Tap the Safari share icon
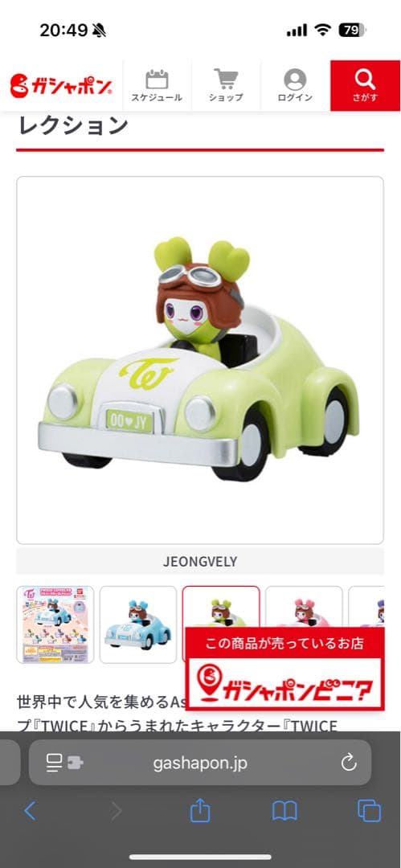The image size is (401, 868). 200,812
